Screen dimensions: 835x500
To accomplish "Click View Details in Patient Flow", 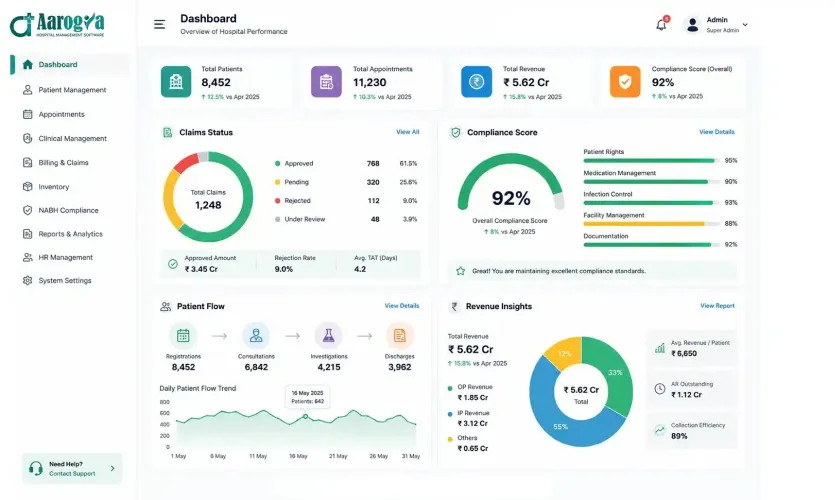I will pos(402,306).
